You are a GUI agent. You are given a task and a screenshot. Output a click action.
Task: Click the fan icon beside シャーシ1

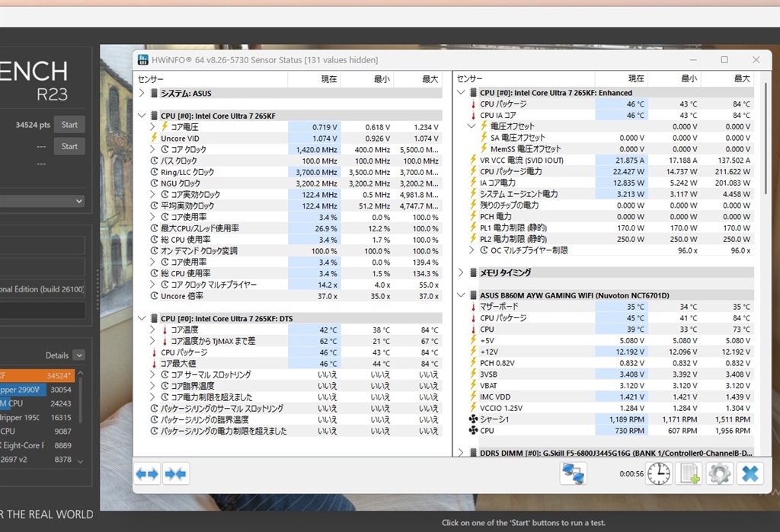pos(473,419)
